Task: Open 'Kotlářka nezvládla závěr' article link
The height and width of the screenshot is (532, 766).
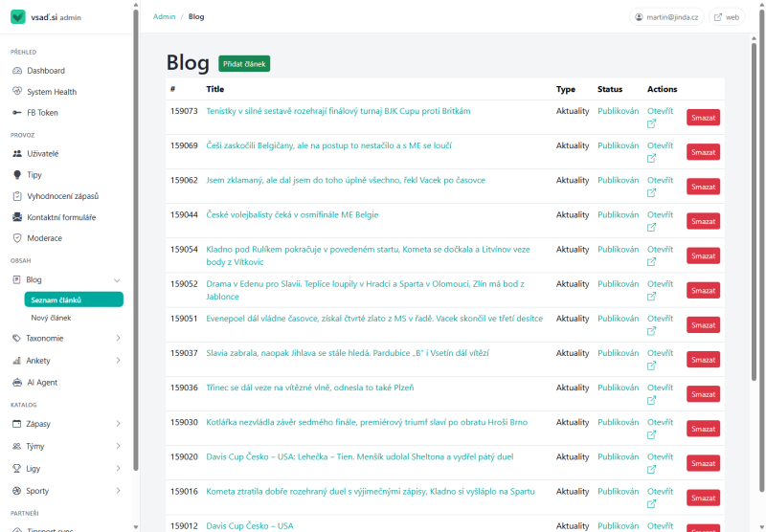Action: pos(367,422)
